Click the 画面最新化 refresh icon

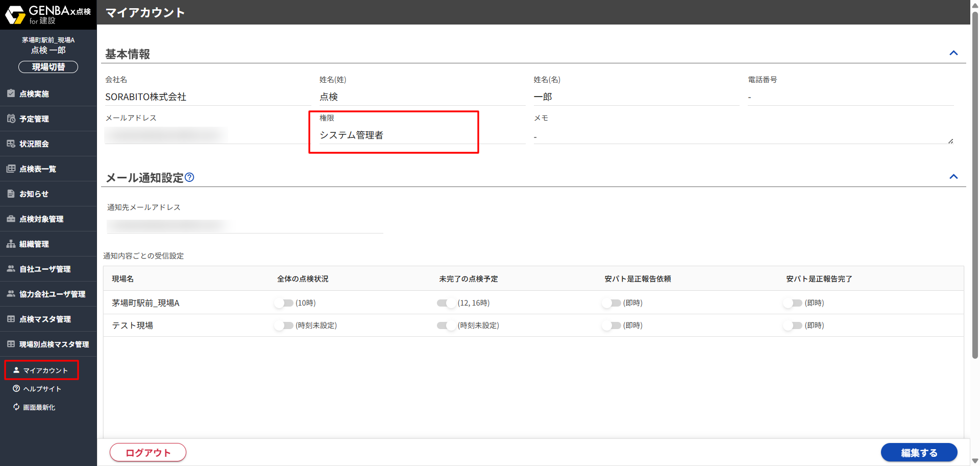point(16,407)
